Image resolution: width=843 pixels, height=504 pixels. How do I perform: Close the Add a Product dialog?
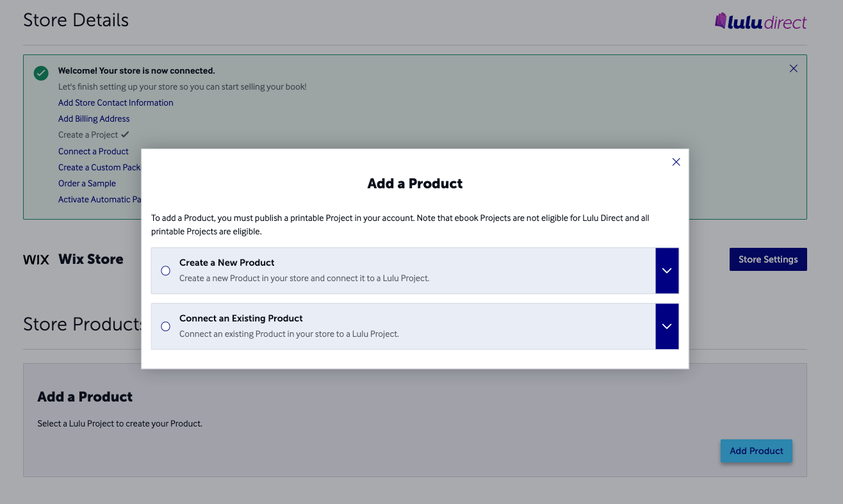tap(676, 162)
